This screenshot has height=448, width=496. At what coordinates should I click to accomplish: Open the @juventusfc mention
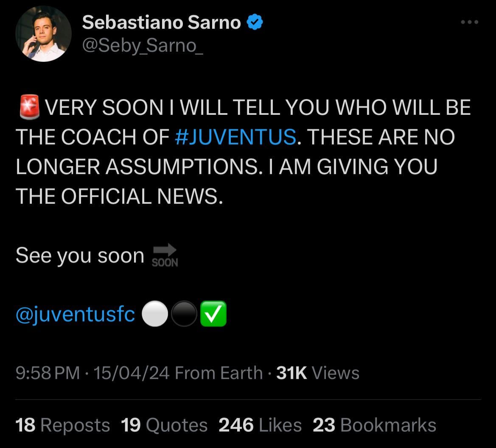pyautogui.click(x=75, y=314)
